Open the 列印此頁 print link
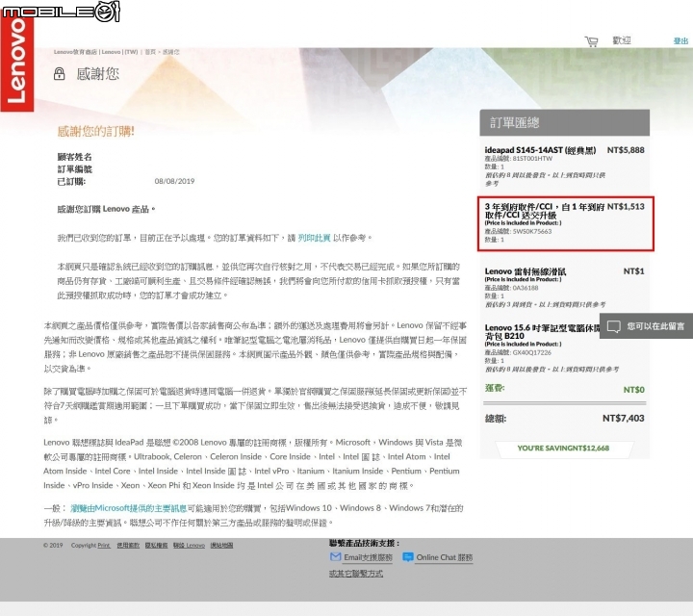The height and width of the screenshot is (616, 693). 314,238
